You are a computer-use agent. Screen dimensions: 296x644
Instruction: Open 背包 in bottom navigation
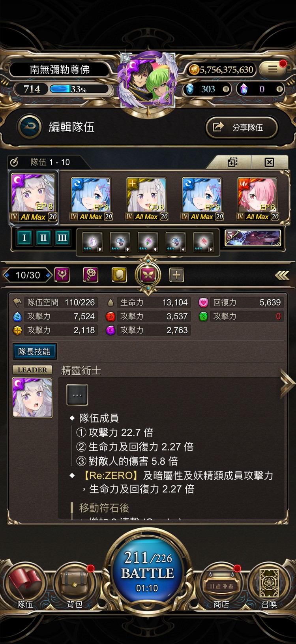74,586
